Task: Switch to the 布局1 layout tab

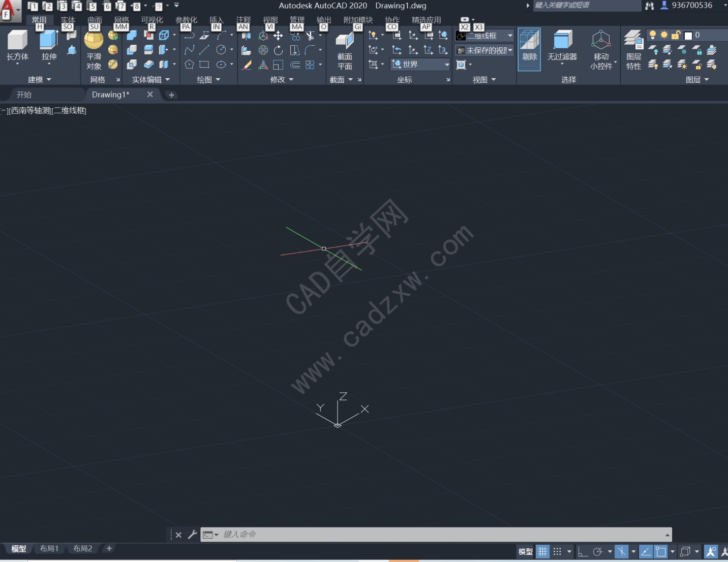Action: pos(49,548)
